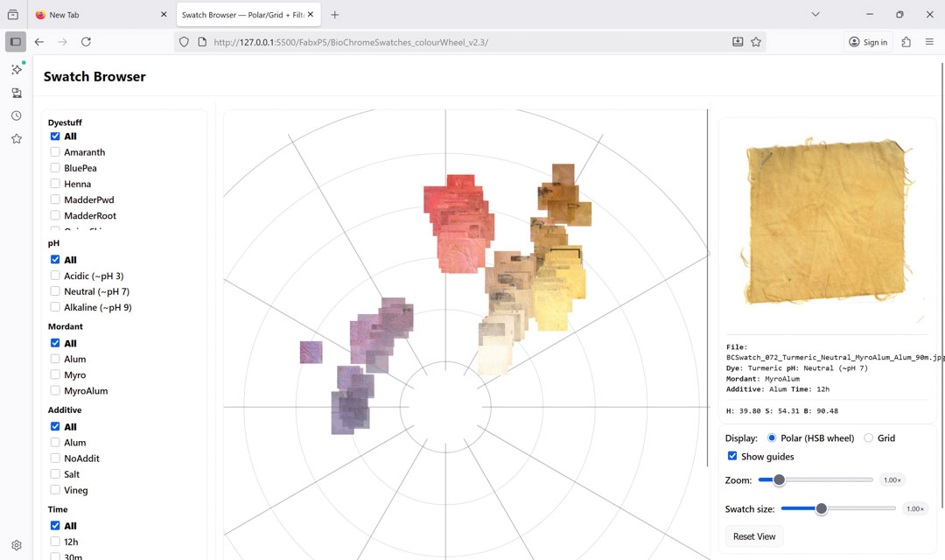Open the extensions puzzle icon
The image size is (945, 560).
pyautogui.click(x=906, y=42)
